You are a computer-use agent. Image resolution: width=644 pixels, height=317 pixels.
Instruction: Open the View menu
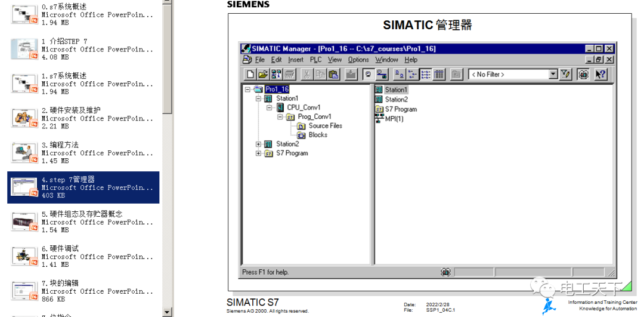335,60
